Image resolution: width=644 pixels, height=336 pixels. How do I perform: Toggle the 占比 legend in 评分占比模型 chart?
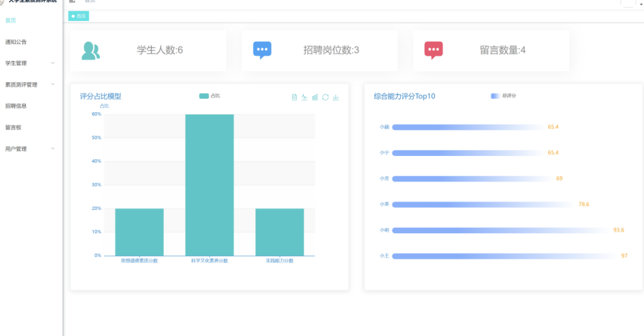tap(210, 96)
